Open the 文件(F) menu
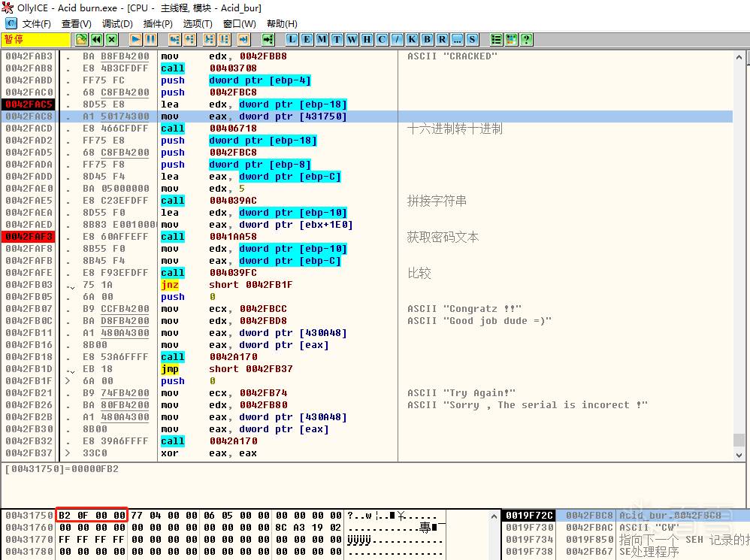750x560 pixels. [36, 24]
